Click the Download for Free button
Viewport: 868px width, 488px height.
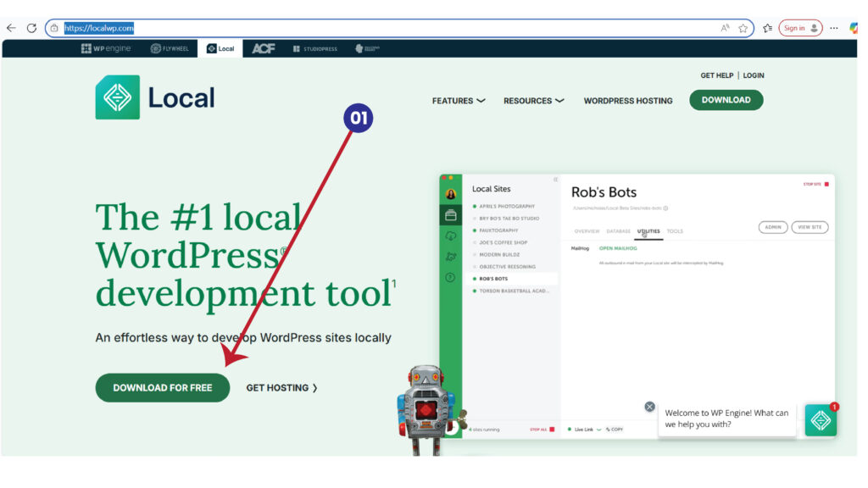163,388
